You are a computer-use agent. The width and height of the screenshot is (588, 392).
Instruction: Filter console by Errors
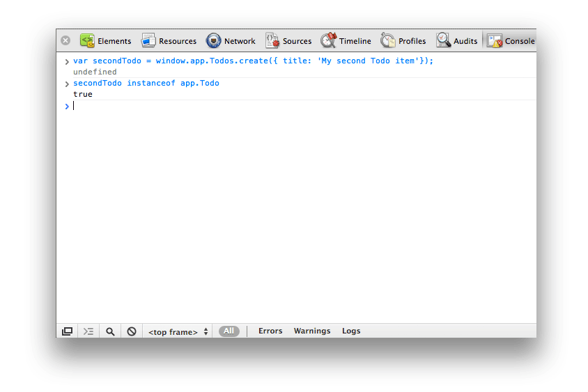click(x=270, y=331)
